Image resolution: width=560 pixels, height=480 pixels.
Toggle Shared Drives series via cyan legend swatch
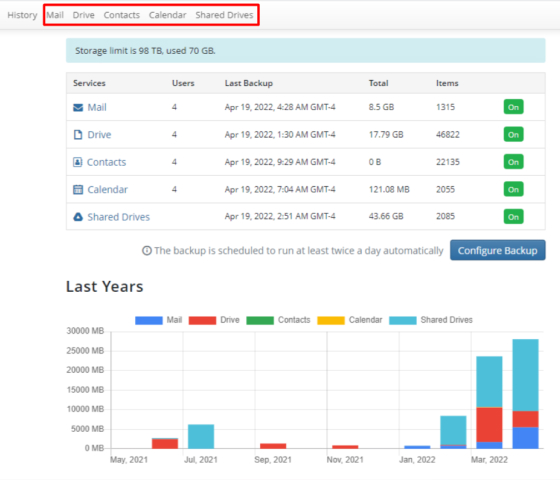pyautogui.click(x=403, y=320)
